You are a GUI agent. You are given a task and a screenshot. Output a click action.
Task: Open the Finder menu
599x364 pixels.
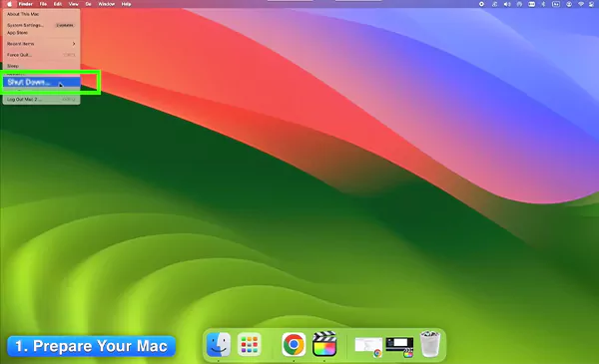(26, 4)
